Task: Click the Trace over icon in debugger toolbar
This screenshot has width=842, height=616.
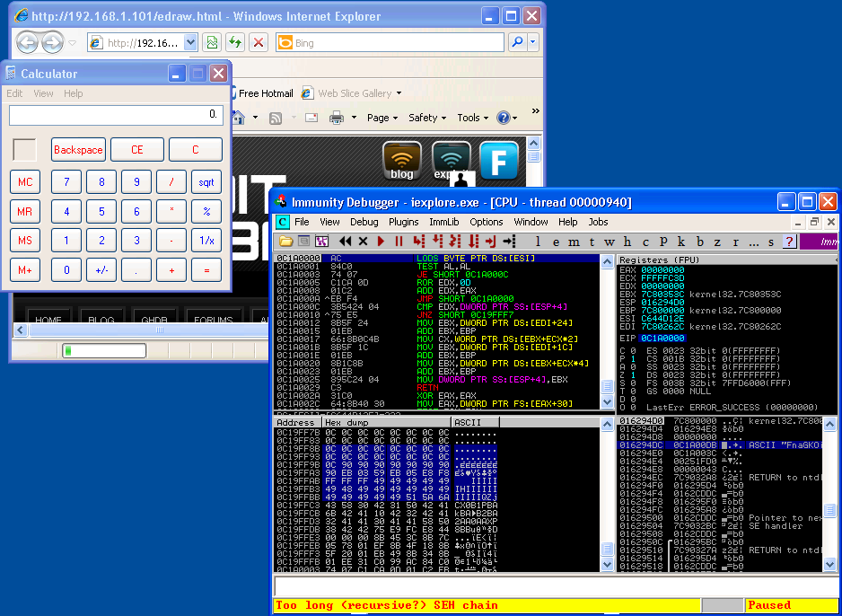Action: [474, 242]
